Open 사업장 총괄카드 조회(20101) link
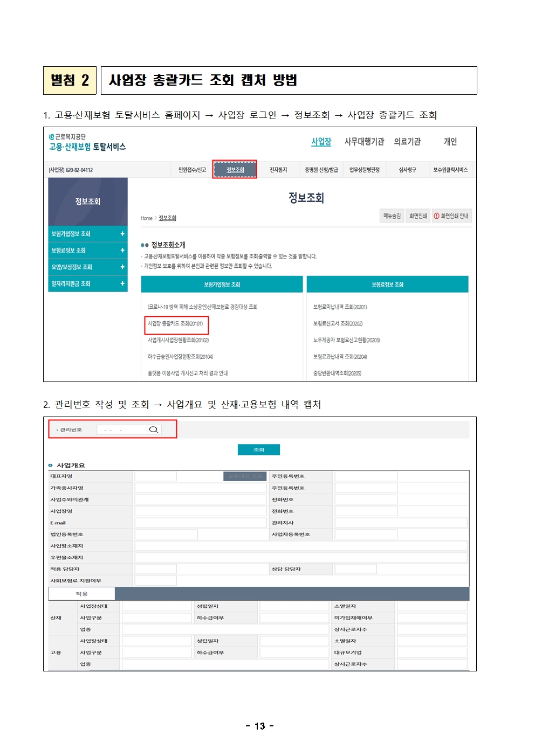The height and width of the screenshot is (756, 535). [x=175, y=324]
